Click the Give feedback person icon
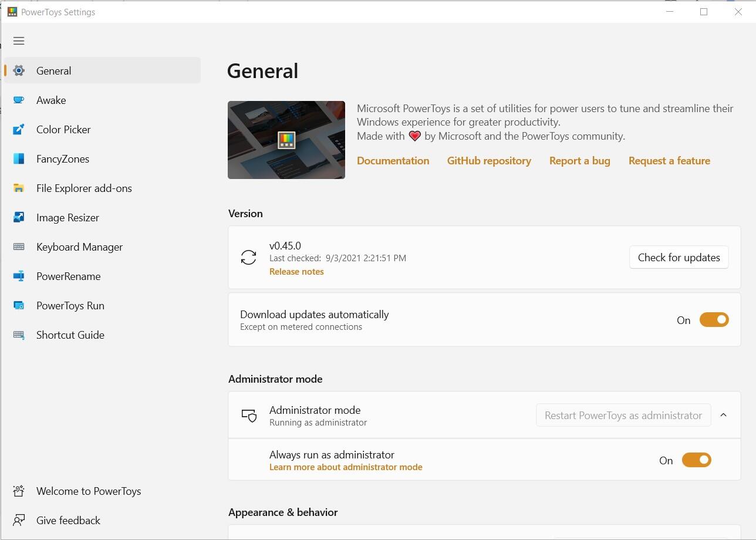Screen dimensions: 756x540 pyautogui.click(x=19, y=520)
